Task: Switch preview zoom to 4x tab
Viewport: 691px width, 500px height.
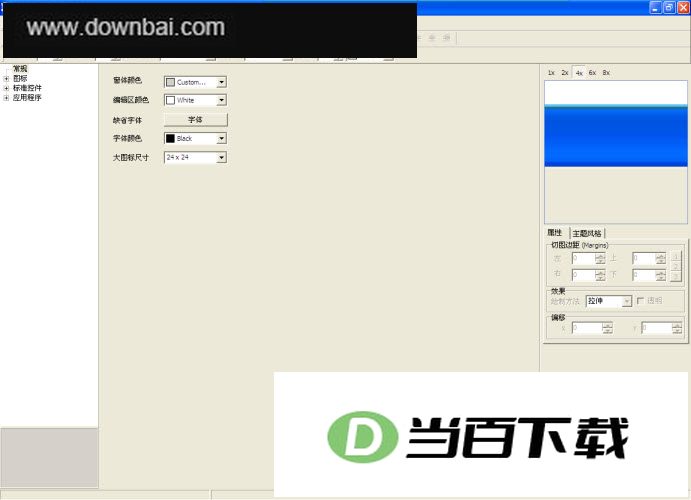Action: (x=579, y=73)
